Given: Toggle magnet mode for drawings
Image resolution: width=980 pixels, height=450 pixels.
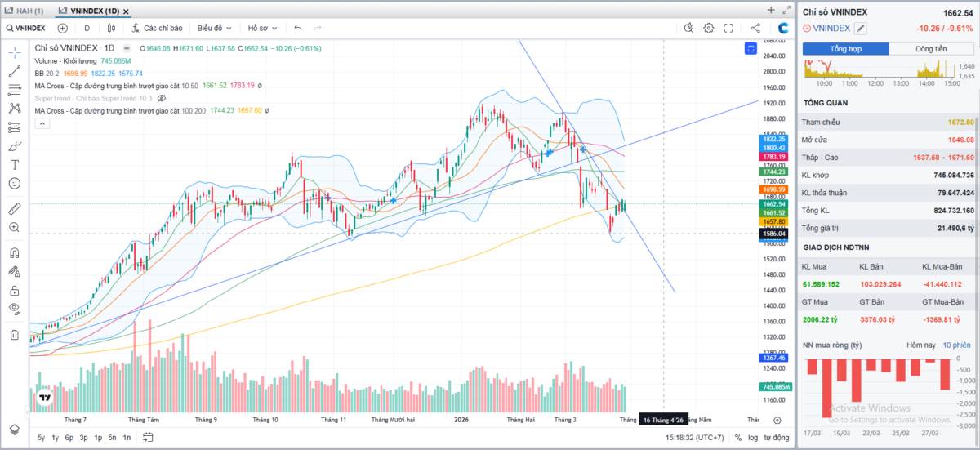Looking at the screenshot, I should click(15, 252).
